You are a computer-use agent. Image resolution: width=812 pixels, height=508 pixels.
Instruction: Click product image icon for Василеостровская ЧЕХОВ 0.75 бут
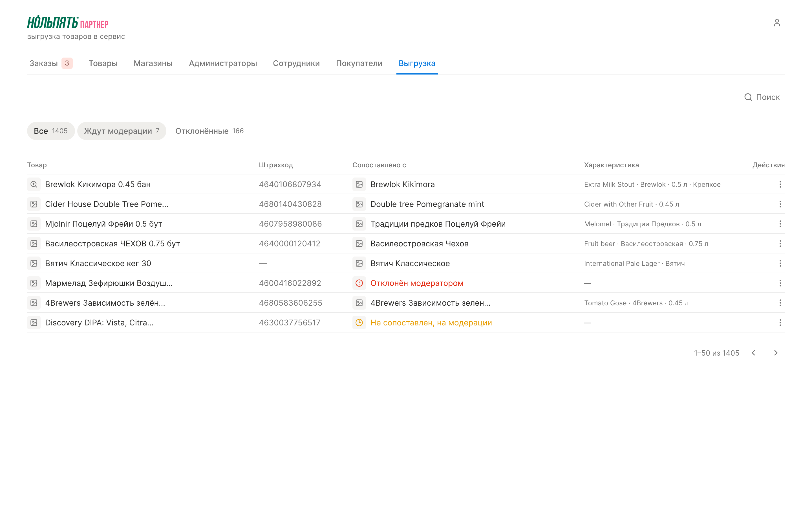[34, 244]
